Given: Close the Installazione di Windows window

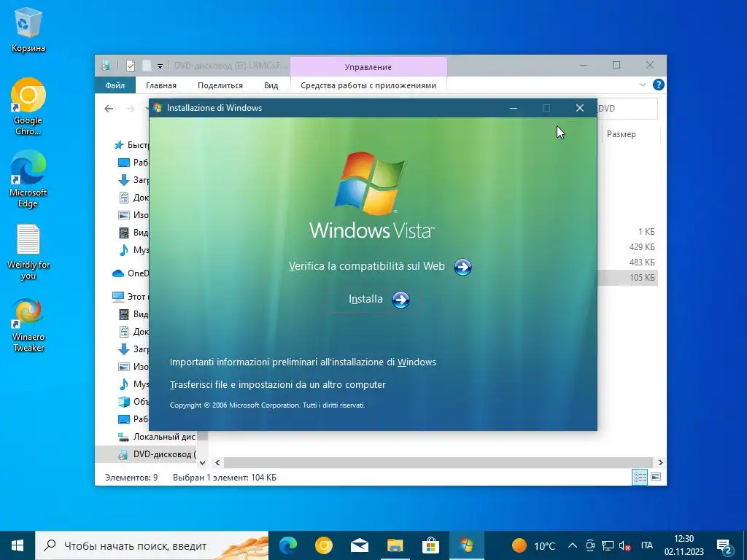Looking at the screenshot, I should [580, 108].
